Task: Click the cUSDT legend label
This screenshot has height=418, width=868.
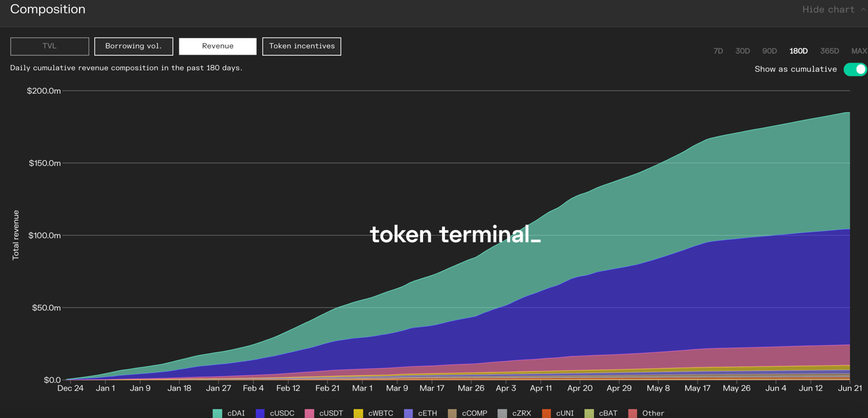Action: [x=331, y=413]
